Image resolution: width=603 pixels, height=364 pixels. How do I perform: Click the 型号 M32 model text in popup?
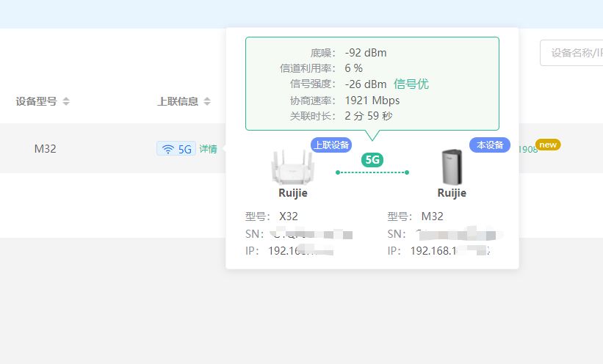click(x=415, y=216)
